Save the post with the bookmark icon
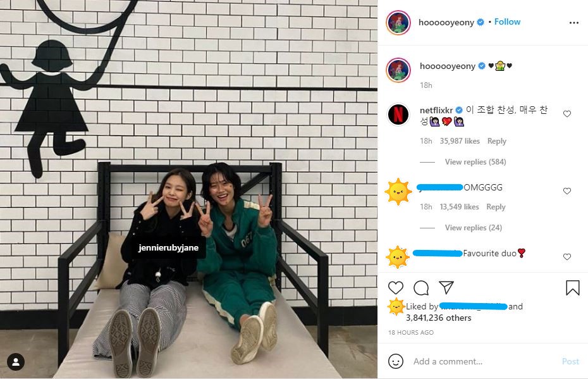The image size is (588, 379). coord(572,288)
